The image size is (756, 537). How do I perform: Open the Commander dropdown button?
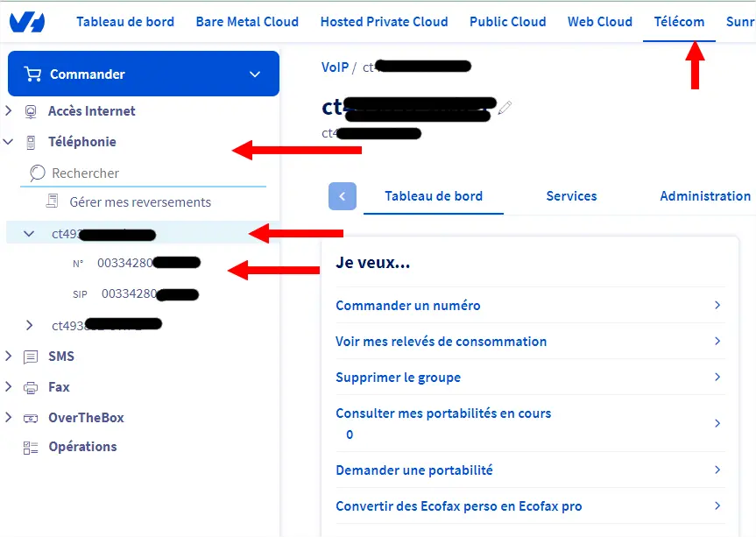tap(143, 74)
